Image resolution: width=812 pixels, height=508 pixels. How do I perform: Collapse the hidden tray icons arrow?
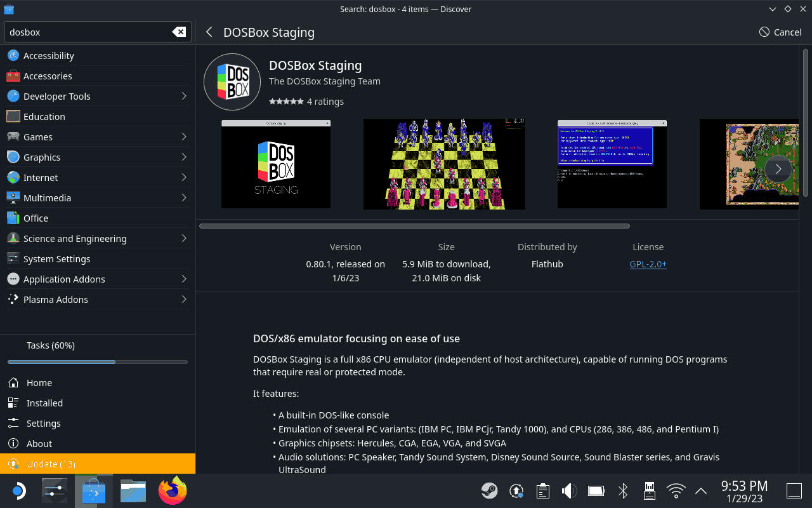tap(700, 490)
